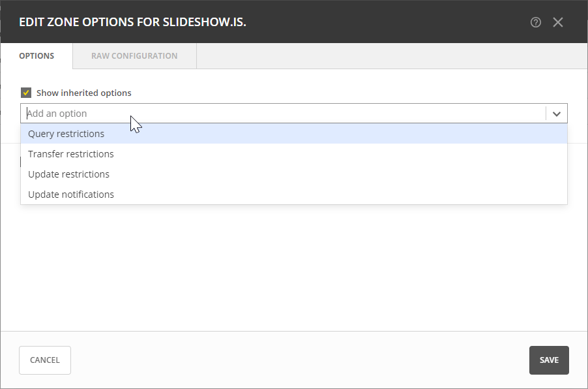The height and width of the screenshot is (389, 588).
Task: Click the 'Show inherited options' label text
Action: click(x=83, y=93)
